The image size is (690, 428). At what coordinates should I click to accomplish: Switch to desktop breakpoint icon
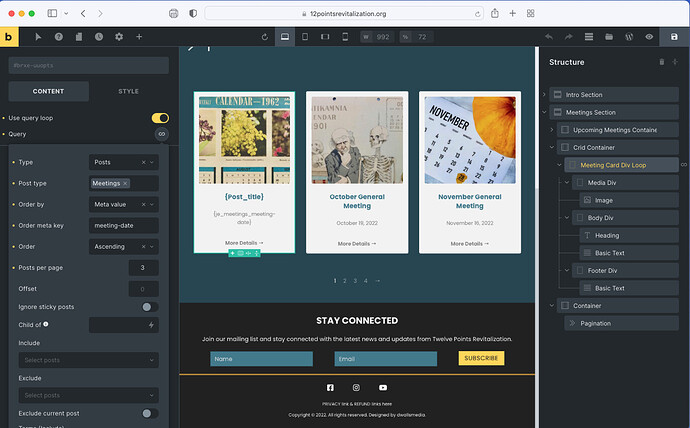point(285,37)
